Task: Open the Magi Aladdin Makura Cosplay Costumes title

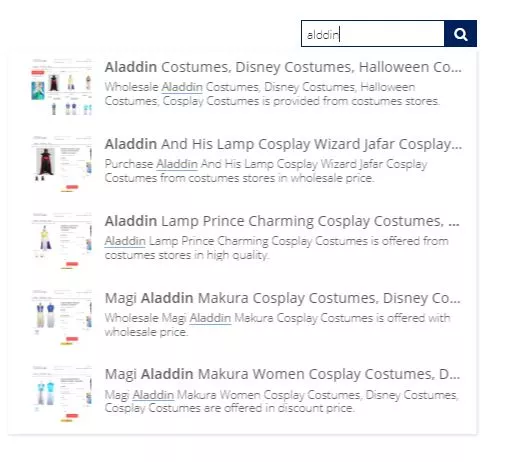Action: pyautogui.click(x=282, y=298)
